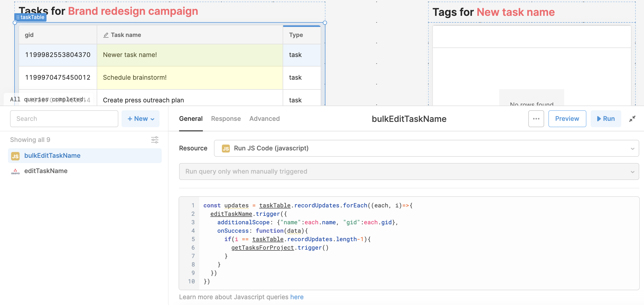Open the Resource dropdown
The image size is (644, 305).
tap(426, 148)
